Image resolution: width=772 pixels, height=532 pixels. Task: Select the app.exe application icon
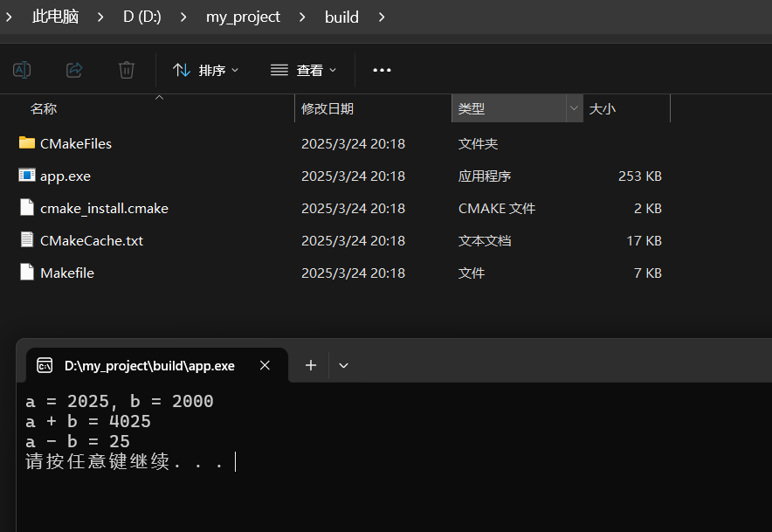27,176
